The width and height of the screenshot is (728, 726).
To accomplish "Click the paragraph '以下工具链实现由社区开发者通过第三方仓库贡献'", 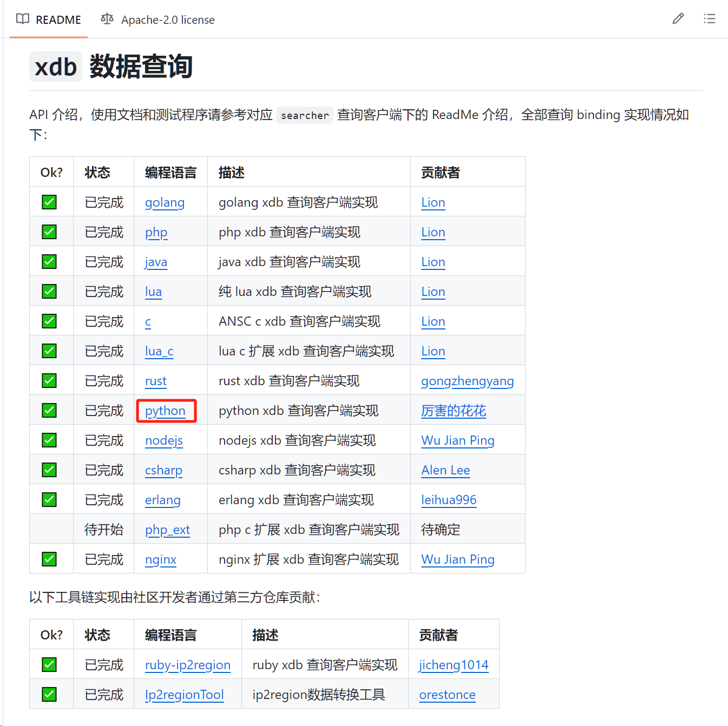I will point(175,597).
